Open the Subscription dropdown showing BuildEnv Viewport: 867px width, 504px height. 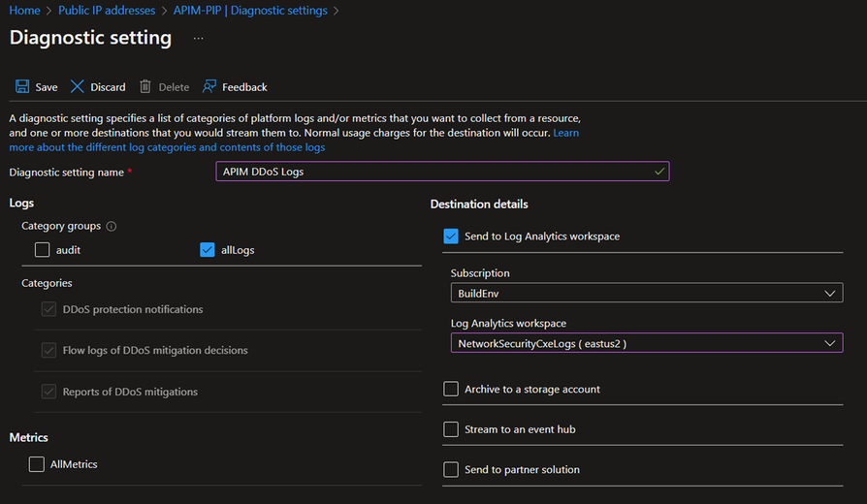click(647, 293)
